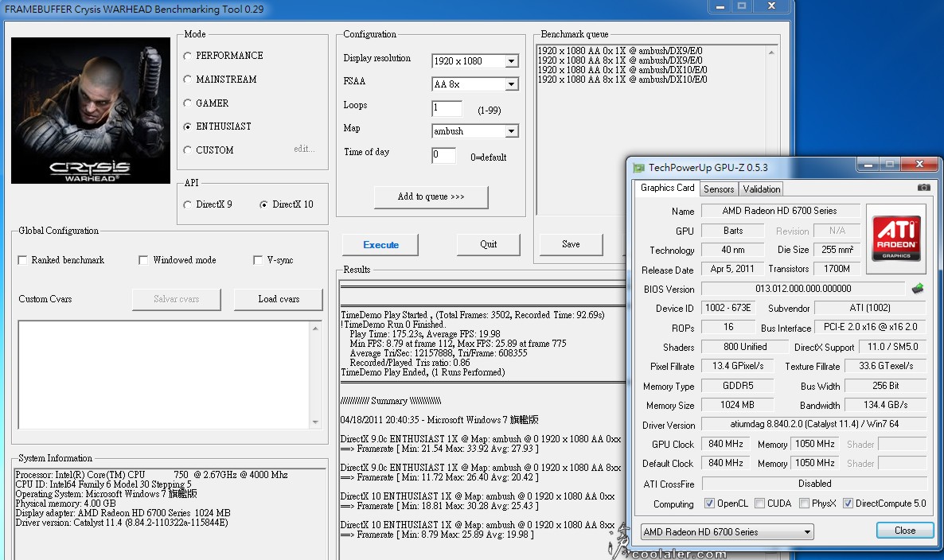Click the Custom Cvars scrollbar down arrow

(315, 422)
